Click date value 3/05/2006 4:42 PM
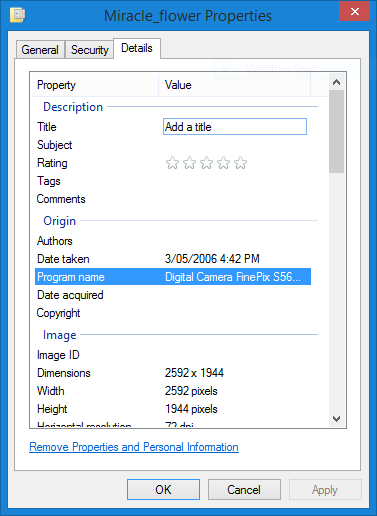Viewport: 377px width, 516px height. [x=212, y=259]
